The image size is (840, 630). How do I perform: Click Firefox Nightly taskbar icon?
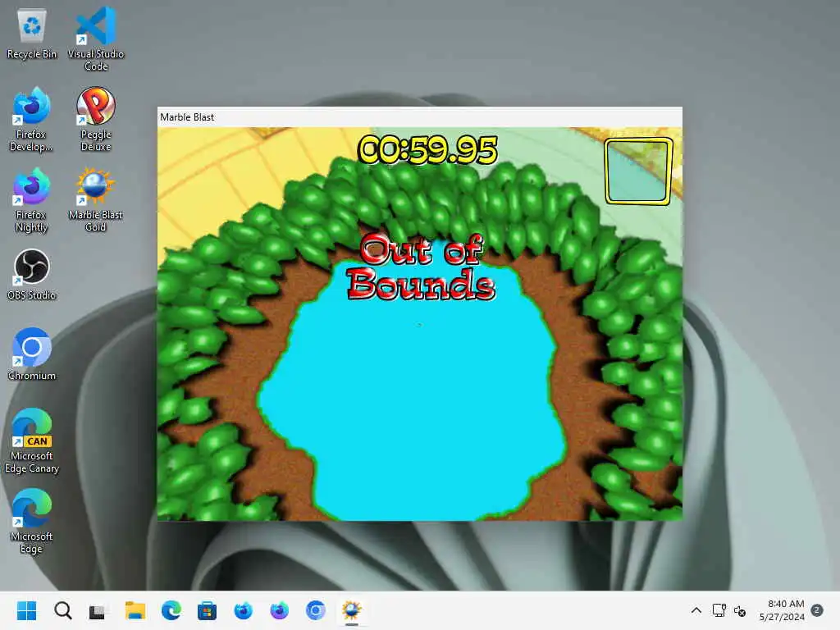point(279,610)
